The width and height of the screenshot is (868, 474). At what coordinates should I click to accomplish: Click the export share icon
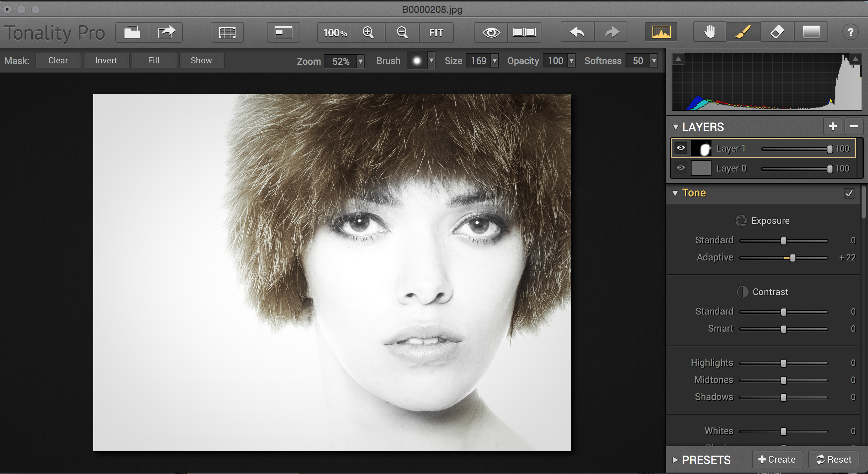tap(166, 32)
